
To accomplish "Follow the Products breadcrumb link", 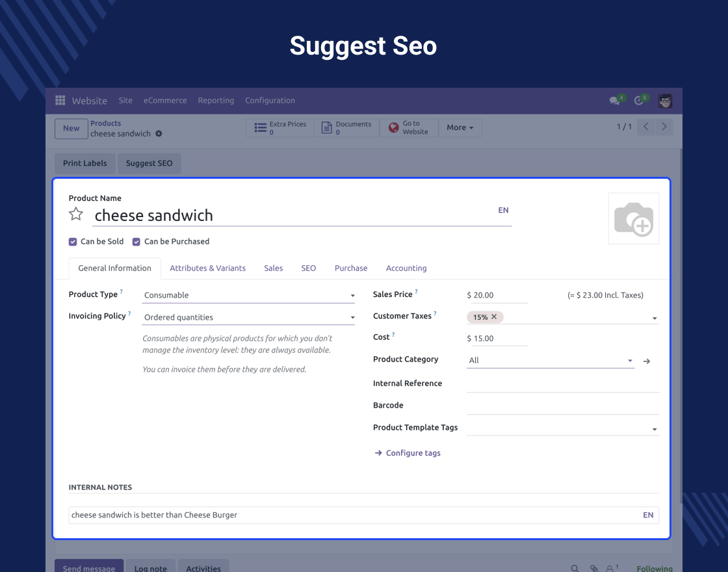I will 105,123.
